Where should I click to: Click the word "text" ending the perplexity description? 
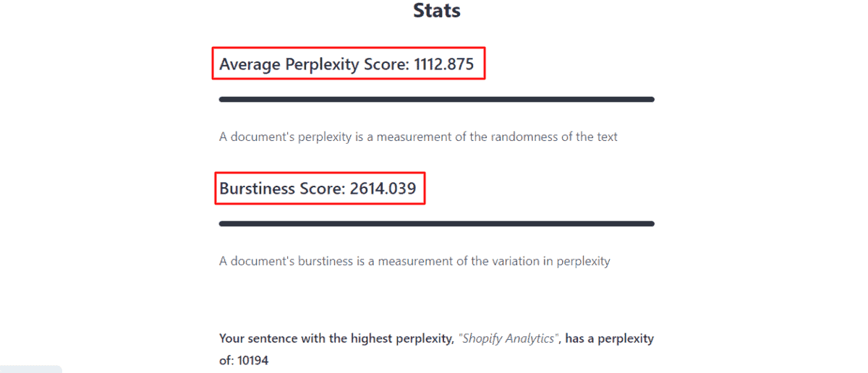pyautogui.click(x=605, y=137)
